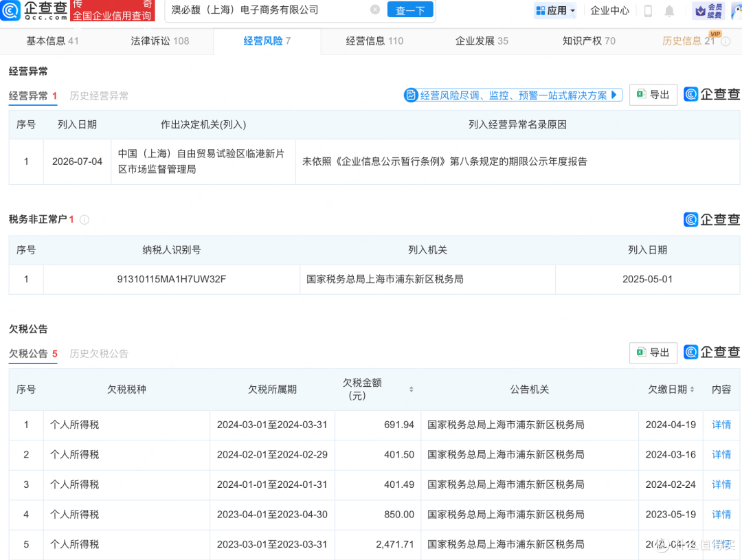
Task: Open 详情 for the 850.00 tax arrears row
Action: pyautogui.click(x=721, y=514)
